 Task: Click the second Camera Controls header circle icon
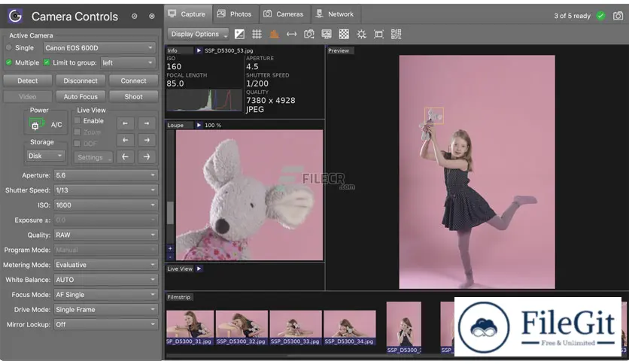(152, 17)
